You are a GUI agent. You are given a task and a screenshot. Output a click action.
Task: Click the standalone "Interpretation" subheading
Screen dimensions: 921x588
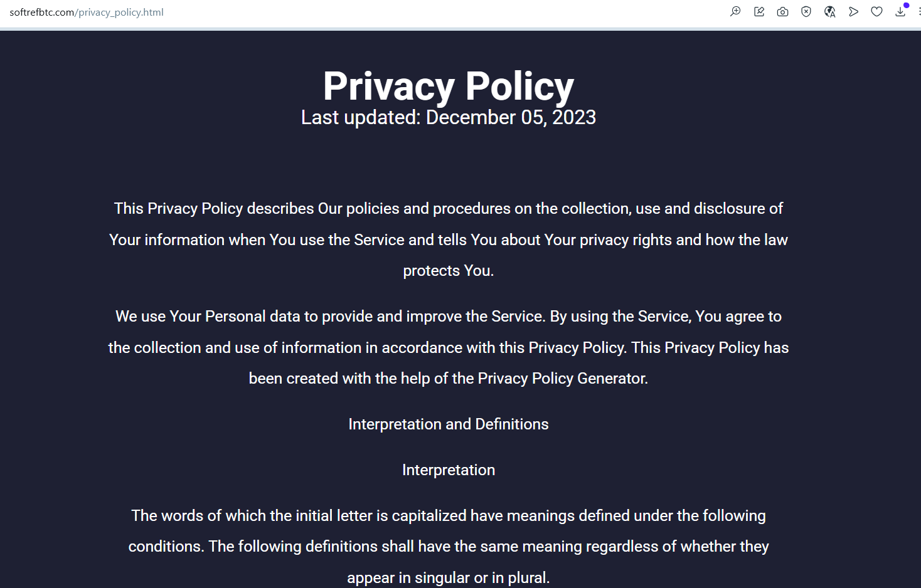(x=448, y=470)
